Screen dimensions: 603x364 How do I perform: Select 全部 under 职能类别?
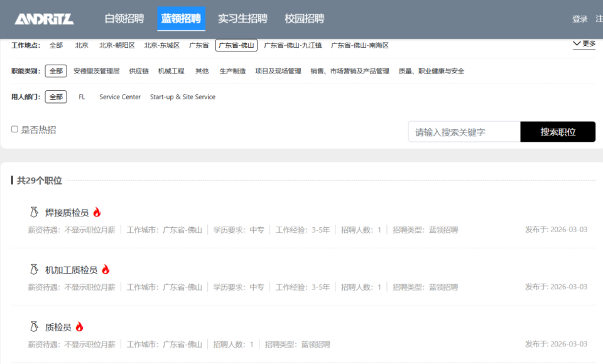[x=55, y=71]
